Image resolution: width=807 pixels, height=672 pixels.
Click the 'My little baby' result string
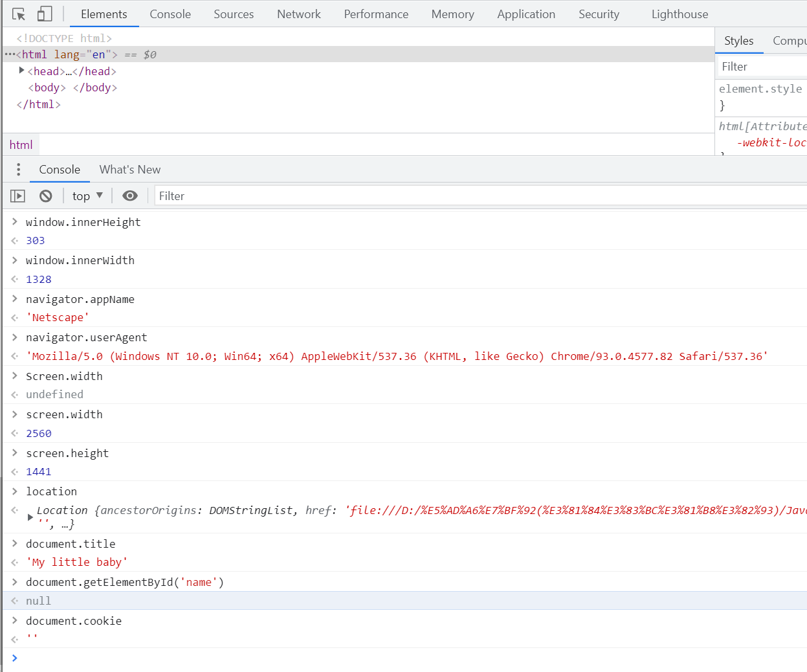pyautogui.click(x=77, y=562)
